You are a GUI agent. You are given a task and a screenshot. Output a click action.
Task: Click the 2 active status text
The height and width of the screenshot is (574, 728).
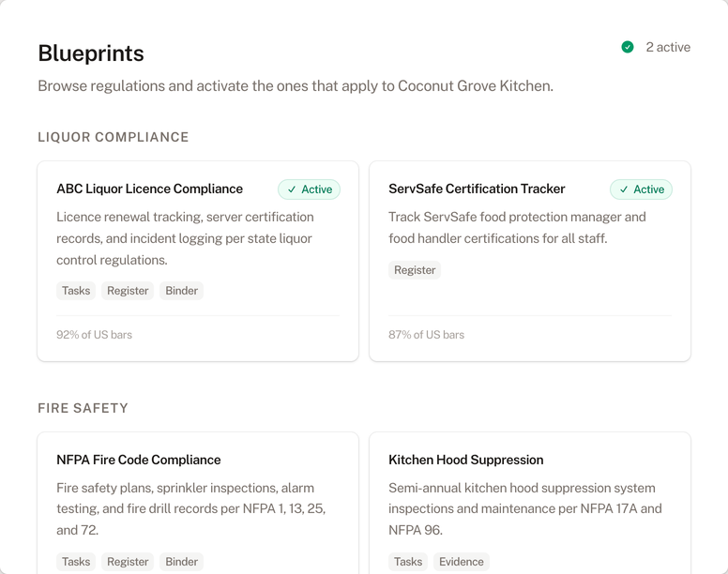668,47
